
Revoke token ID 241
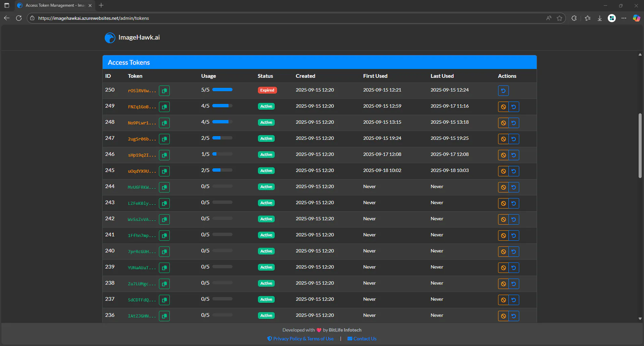503,235
